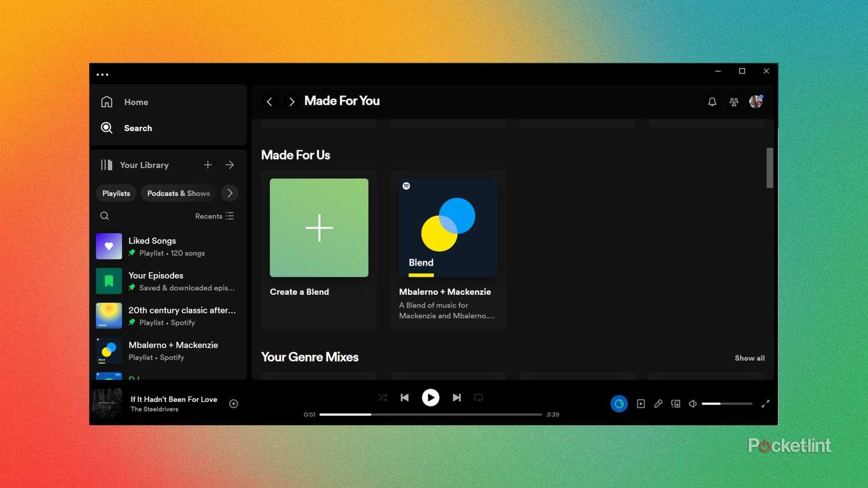
Task: Go forward with the right chevron
Action: [x=292, y=102]
